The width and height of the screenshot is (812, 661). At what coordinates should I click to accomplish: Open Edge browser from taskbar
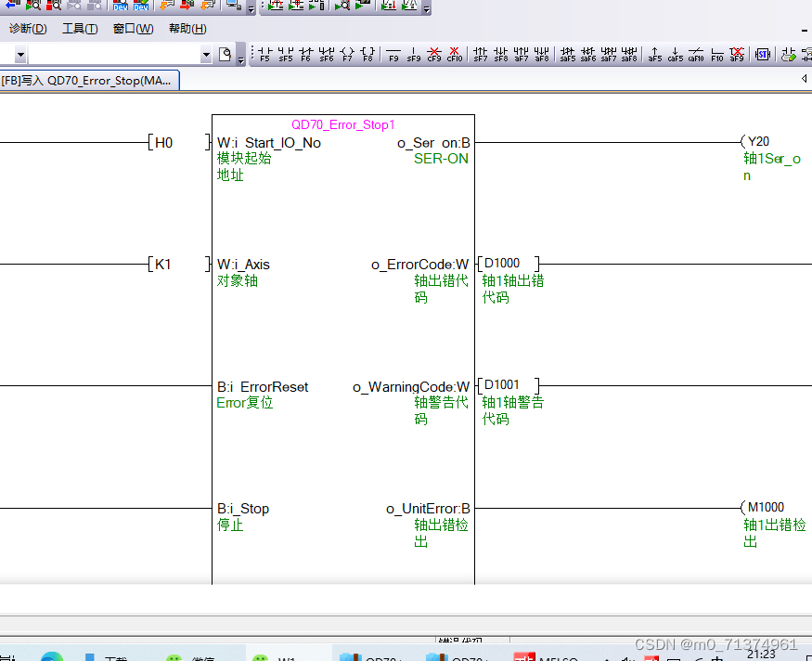(52, 657)
